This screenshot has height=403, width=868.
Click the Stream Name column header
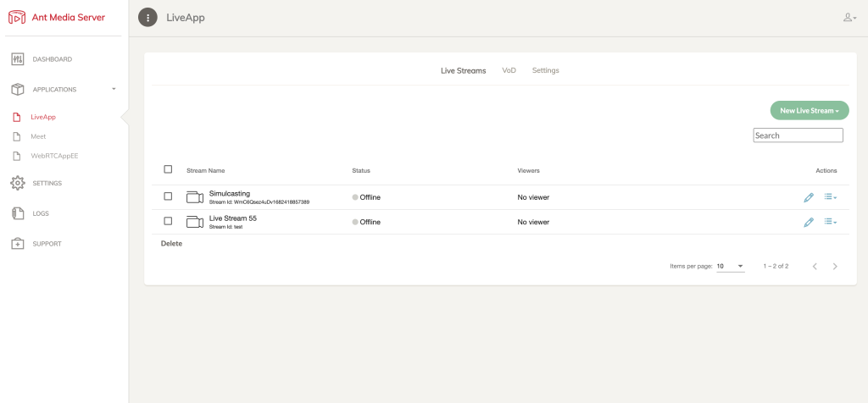tap(206, 171)
